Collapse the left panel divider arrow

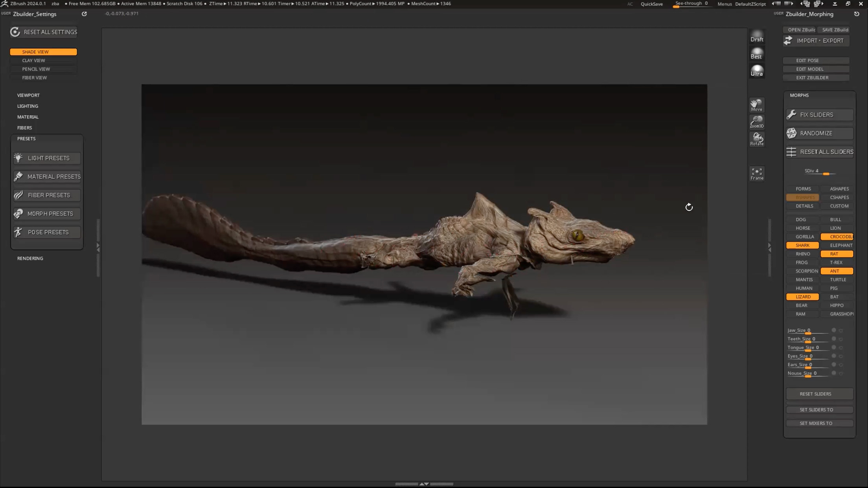[98, 247]
